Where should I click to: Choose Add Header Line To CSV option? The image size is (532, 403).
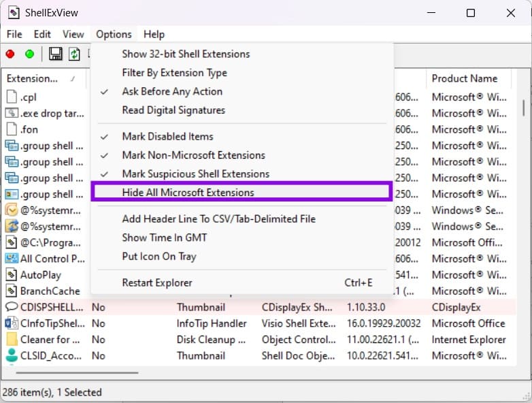(242, 219)
